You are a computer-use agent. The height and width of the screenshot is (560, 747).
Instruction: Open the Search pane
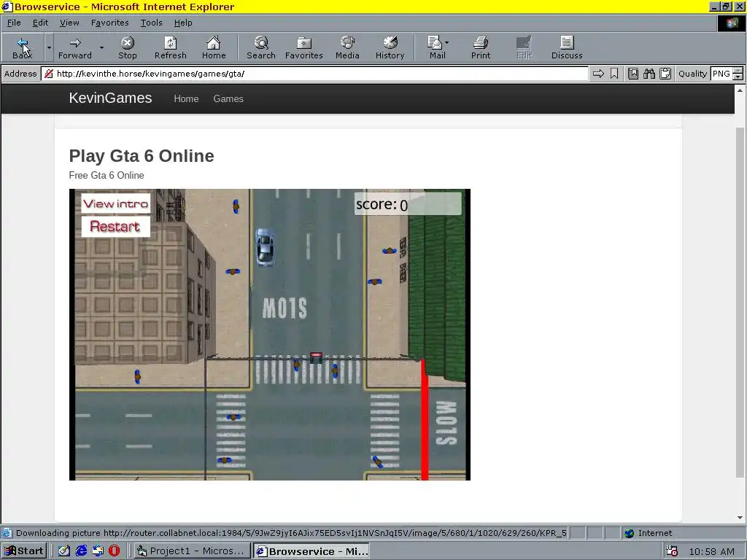coord(261,47)
